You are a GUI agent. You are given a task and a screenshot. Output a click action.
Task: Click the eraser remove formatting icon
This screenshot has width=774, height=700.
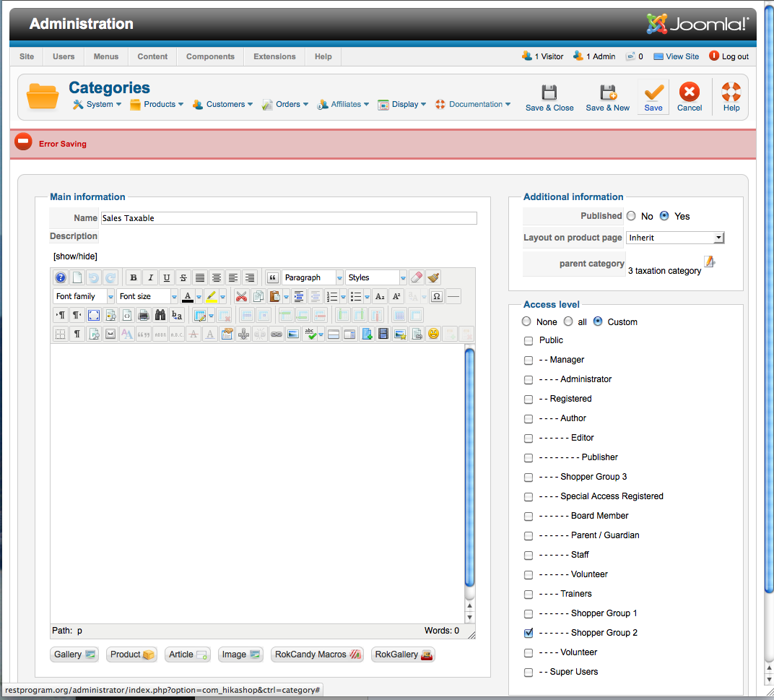417,277
